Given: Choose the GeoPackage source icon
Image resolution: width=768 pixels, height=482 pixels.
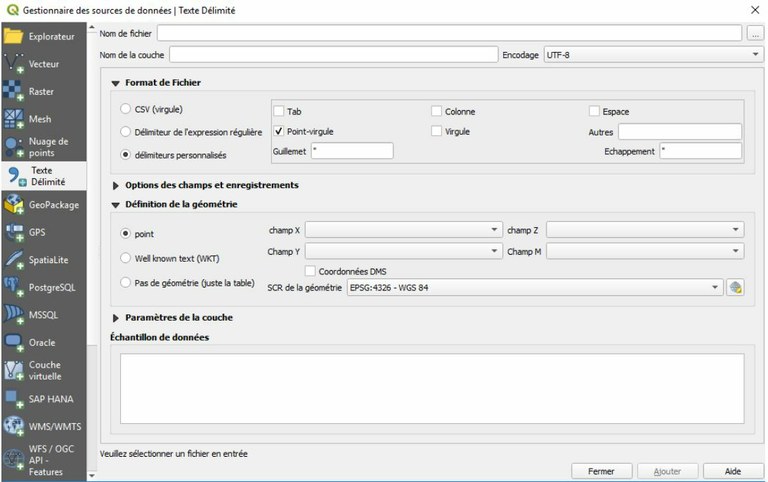Looking at the screenshot, I should coord(14,205).
